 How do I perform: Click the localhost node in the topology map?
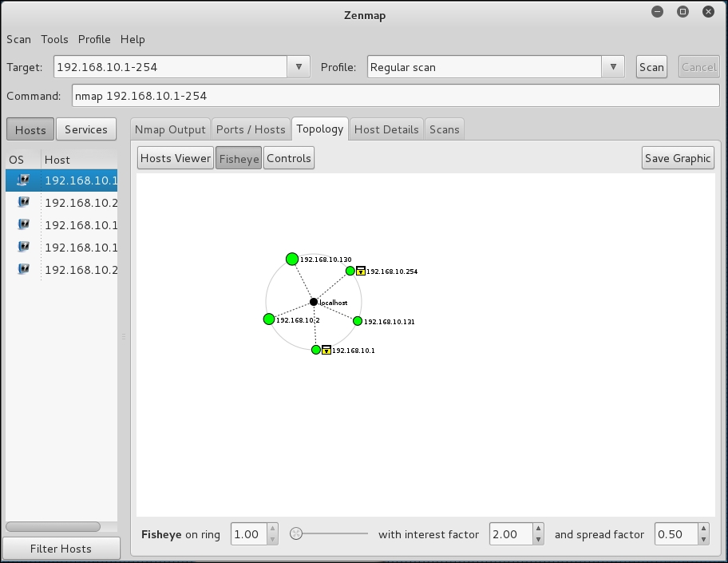point(313,302)
